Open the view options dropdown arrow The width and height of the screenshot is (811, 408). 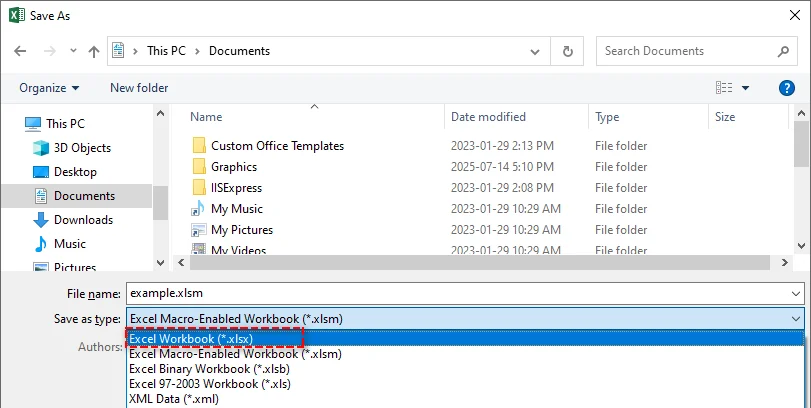[745, 88]
